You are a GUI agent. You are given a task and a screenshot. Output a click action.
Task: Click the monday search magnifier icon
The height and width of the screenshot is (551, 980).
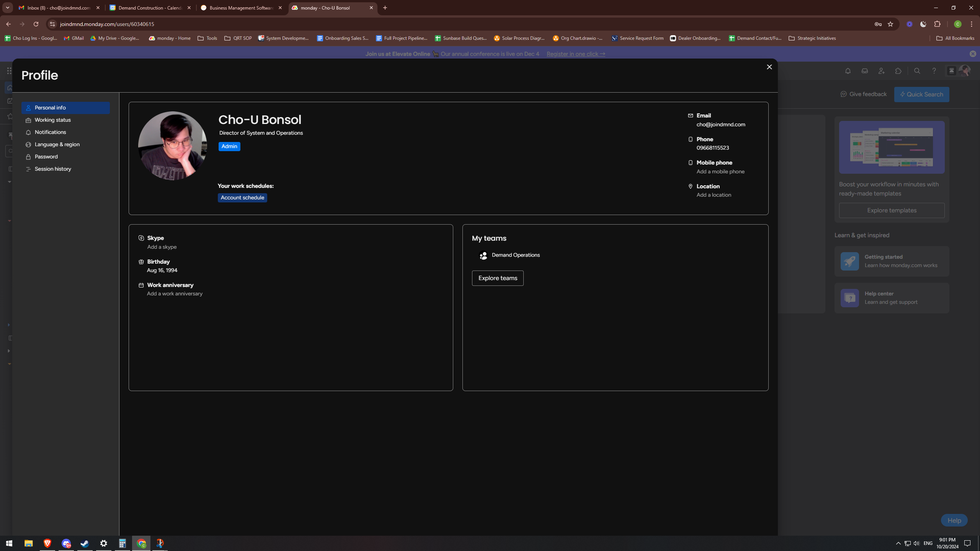pos(917,71)
